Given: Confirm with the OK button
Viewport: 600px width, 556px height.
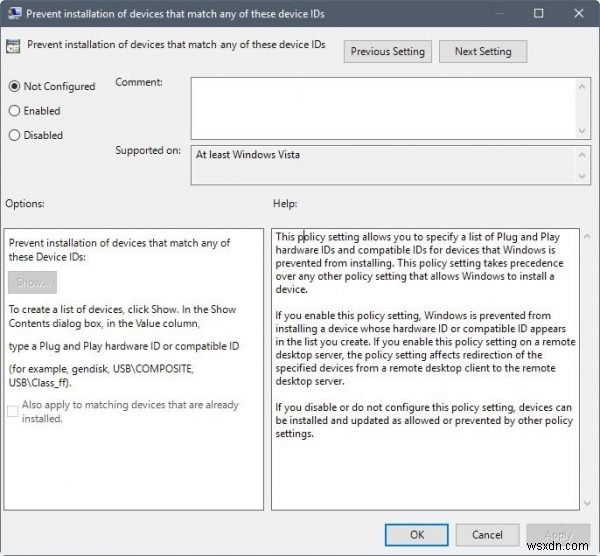Looking at the screenshot, I should 417,535.
